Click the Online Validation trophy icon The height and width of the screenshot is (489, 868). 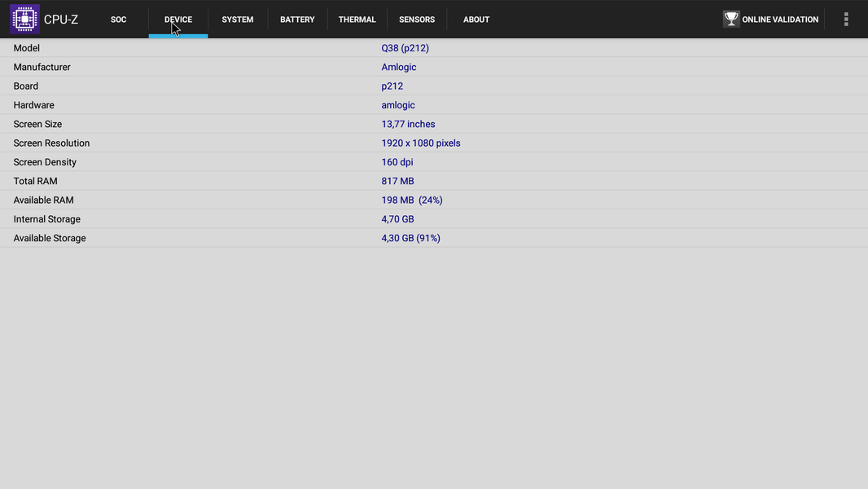tap(730, 20)
